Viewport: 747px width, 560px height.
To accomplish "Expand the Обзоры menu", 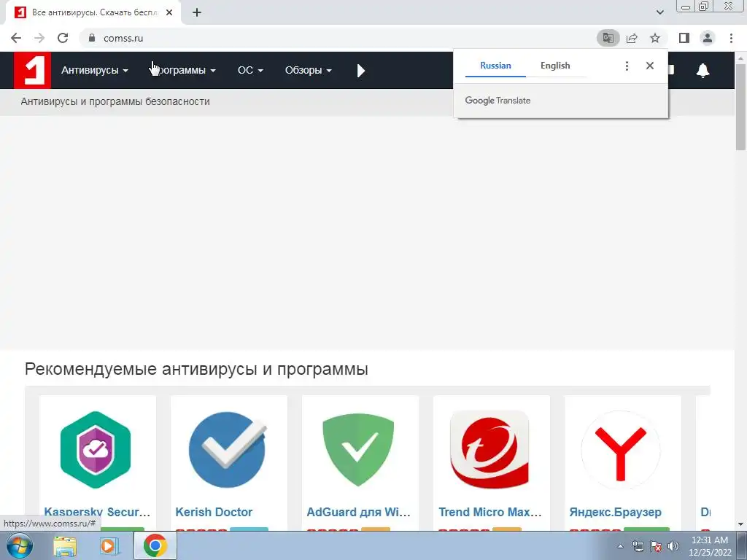I will (x=309, y=71).
